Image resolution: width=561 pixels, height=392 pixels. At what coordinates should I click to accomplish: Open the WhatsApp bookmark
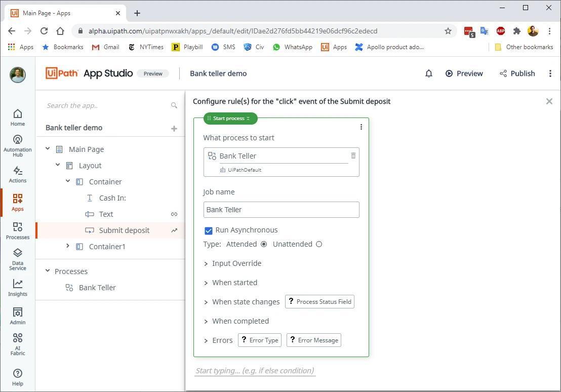point(292,47)
